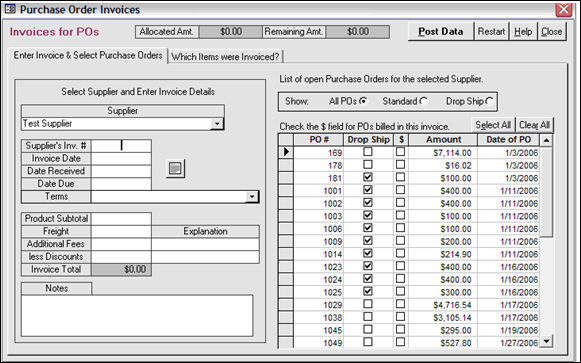Open Help for PO invoices
The width and height of the screenshot is (581, 363).
tap(523, 31)
